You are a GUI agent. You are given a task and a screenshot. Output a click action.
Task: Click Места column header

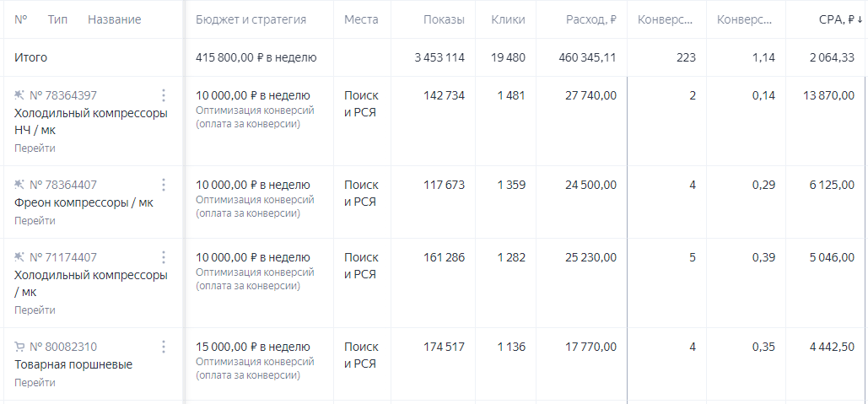coord(362,20)
